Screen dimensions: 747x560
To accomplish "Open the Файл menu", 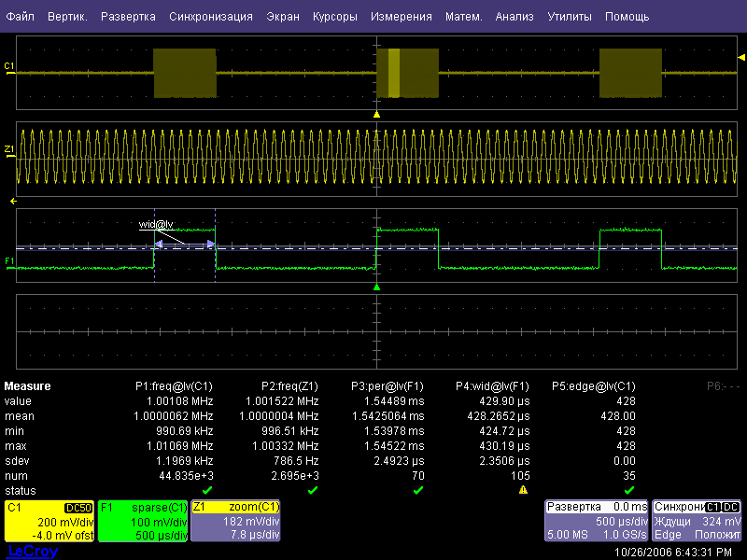I will [x=20, y=17].
